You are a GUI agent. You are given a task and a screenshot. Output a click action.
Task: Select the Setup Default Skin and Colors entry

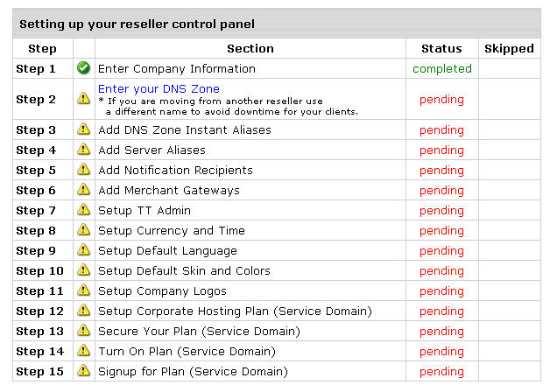click(184, 270)
